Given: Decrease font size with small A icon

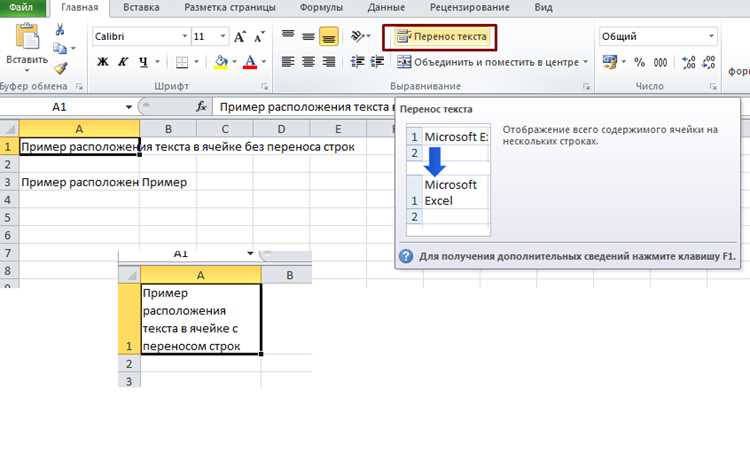Looking at the screenshot, I should click(x=259, y=36).
